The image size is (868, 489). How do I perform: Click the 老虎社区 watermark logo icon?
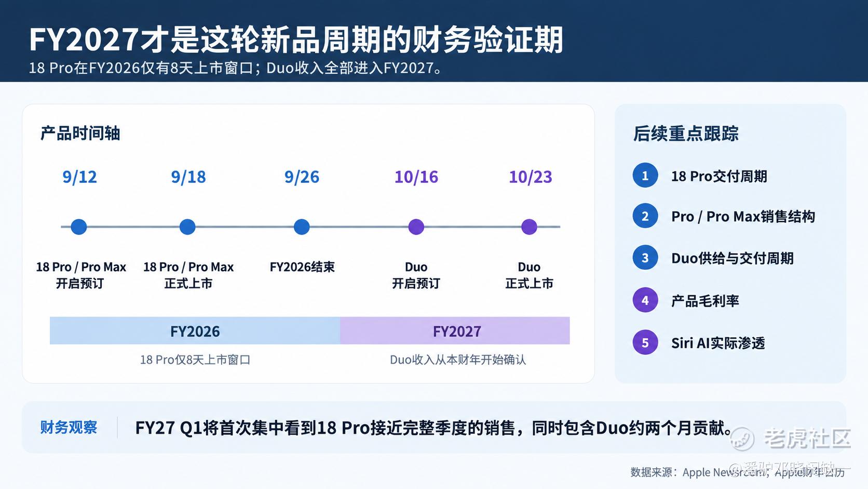coord(742,439)
